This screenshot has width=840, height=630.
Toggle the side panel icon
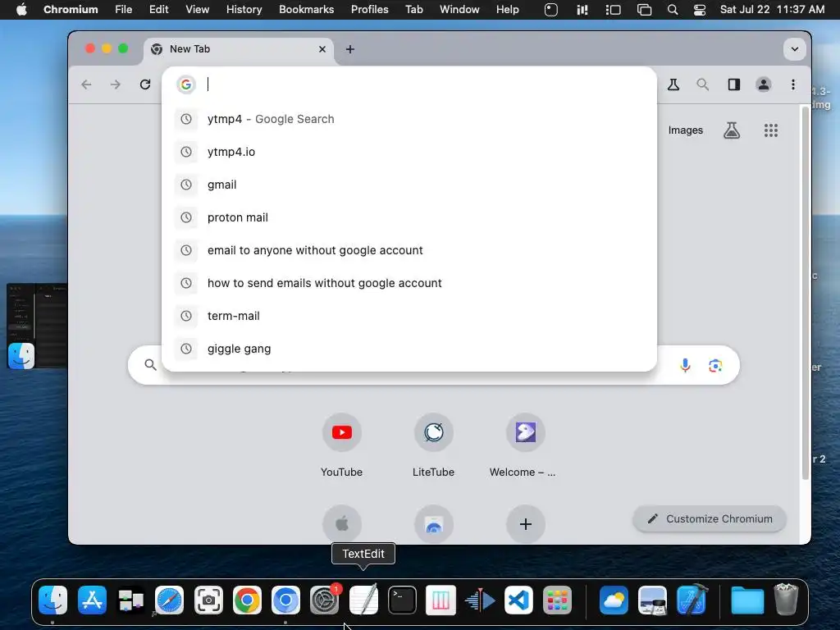point(734,84)
